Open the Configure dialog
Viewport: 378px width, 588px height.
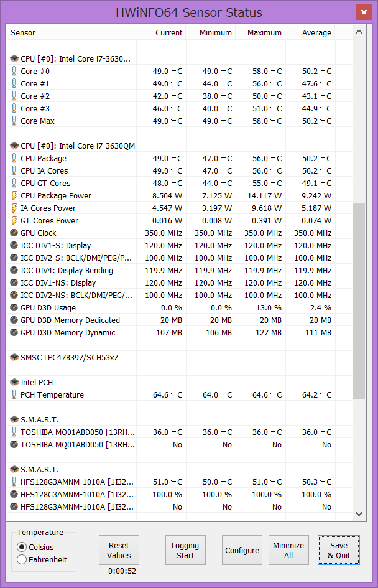[242, 550]
